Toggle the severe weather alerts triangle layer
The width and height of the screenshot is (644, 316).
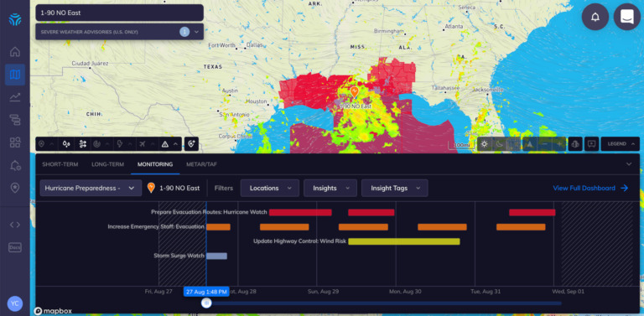[165, 144]
